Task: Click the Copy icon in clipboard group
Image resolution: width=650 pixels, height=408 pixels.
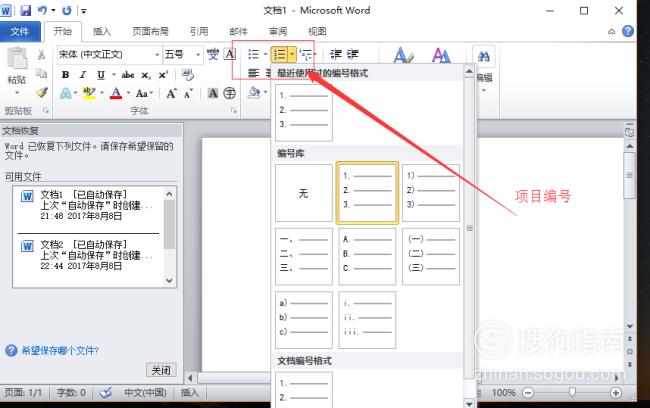Action: (x=41, y=73)
